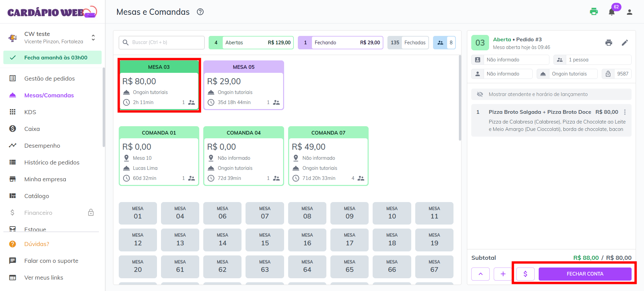The width and height of the screenshot is (644, 291).
Task: Open the Falar com o suporte link
Action: 51,261
